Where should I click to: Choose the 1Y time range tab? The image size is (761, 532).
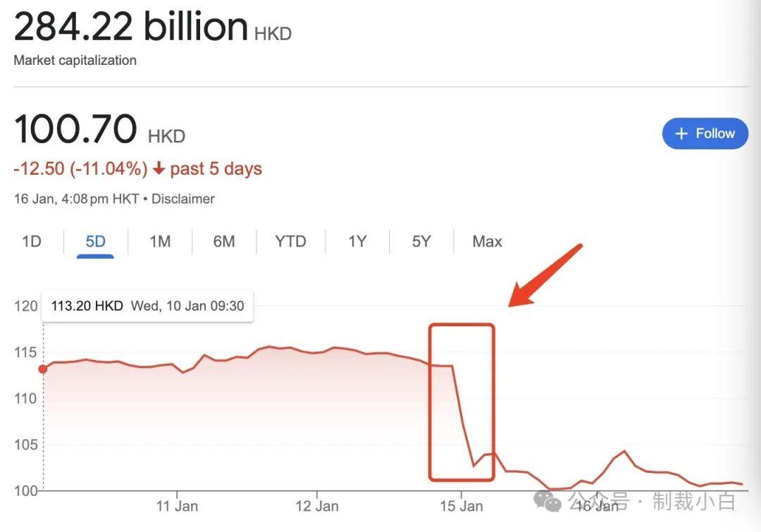click(x=357, y=242)
